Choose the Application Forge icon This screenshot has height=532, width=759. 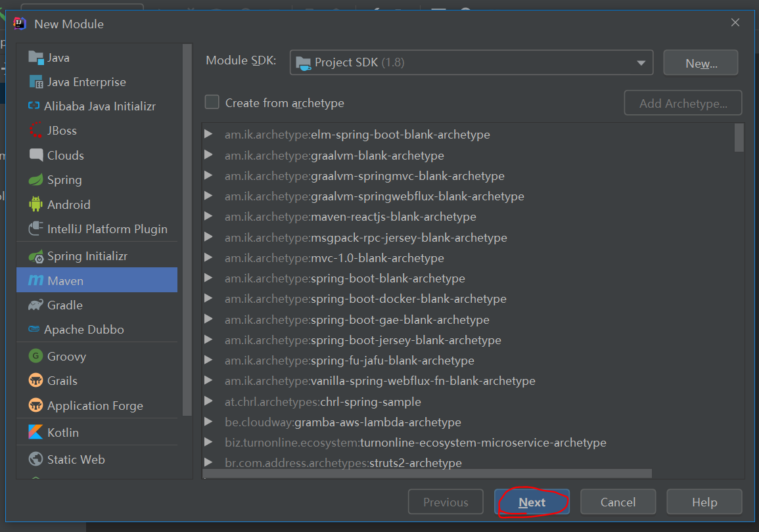[x=36, y=405]
